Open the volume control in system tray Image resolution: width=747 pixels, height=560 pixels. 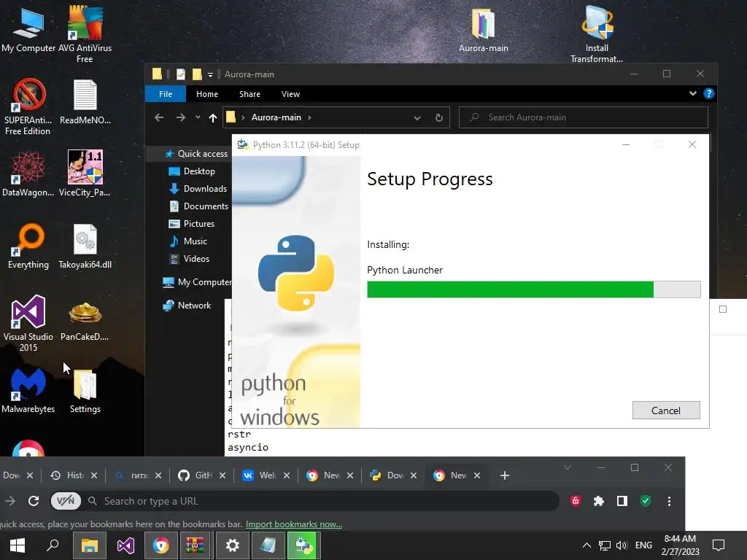coord(622,545)
